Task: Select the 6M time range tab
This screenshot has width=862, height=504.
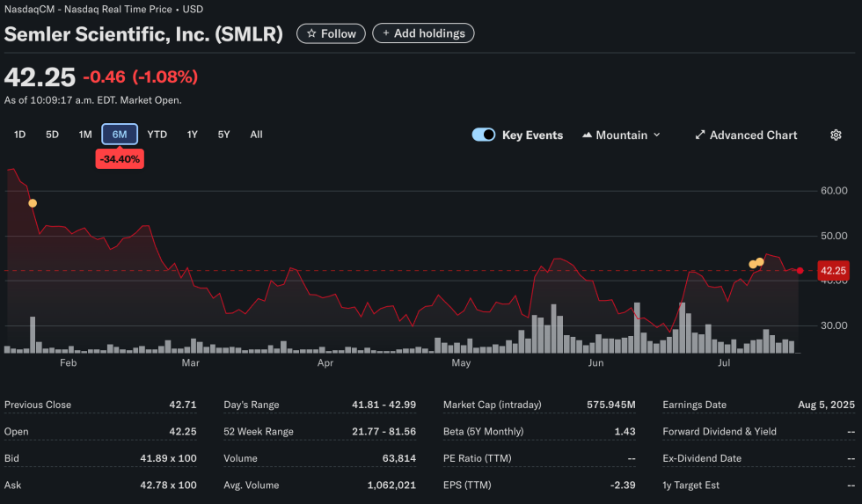Action: [x=120, y=135]
